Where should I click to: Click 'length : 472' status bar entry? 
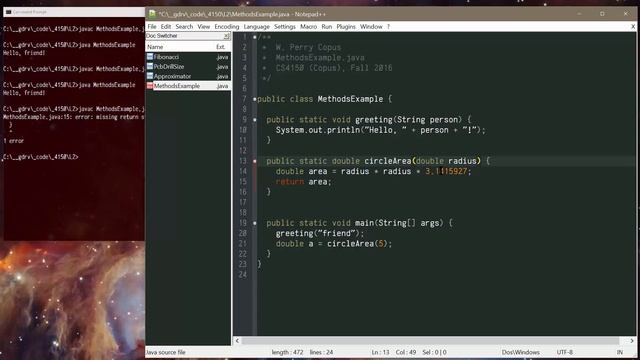pos(287,352)
